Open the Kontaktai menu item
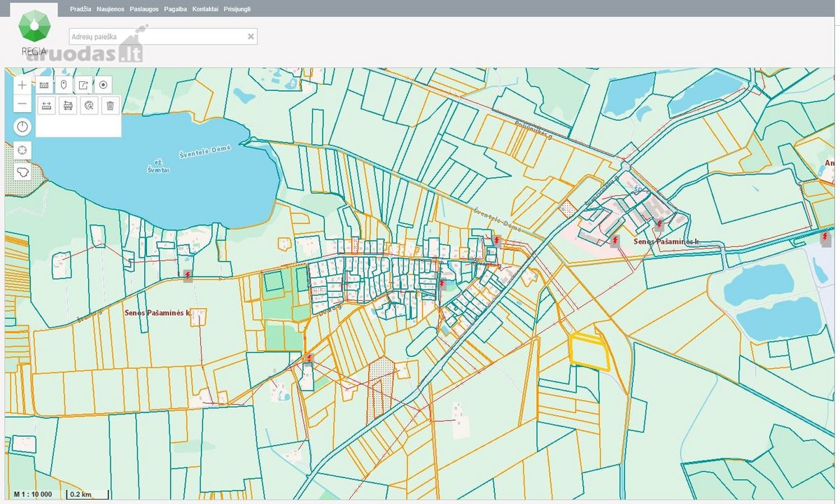The width and height of the screenshot is (840, 504). pos(205,9)
